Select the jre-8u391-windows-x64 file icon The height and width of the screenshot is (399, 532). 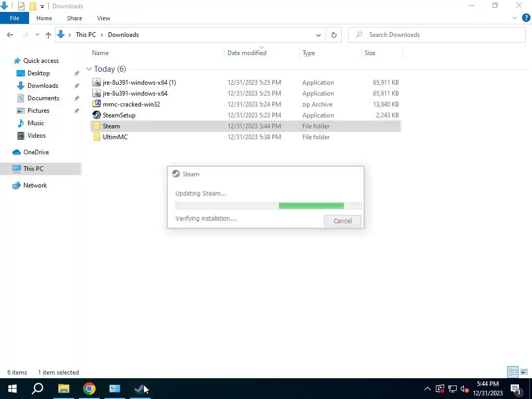coord(97,94)
